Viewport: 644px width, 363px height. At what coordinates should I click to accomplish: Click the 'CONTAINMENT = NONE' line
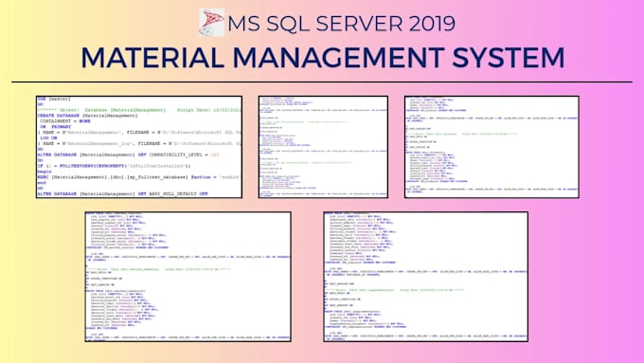click(x=65, y=121)
